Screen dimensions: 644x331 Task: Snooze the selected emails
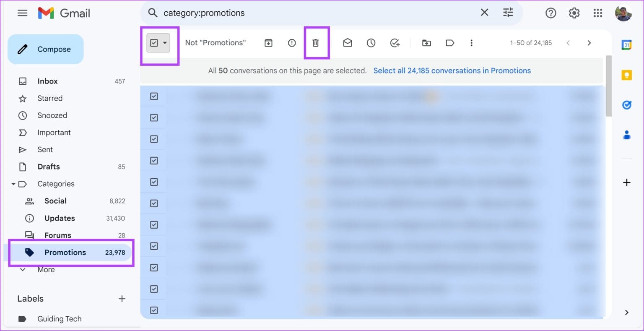[x=371, y=42]
